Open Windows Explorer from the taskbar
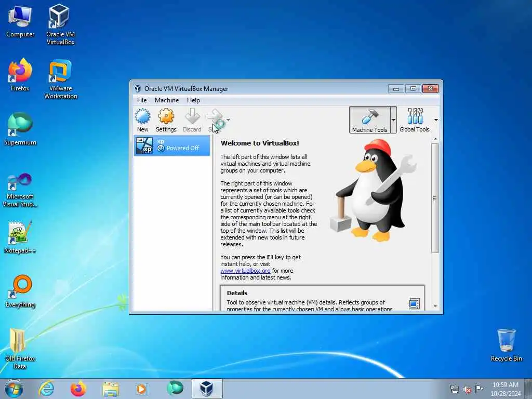Image resolution: width=532 pixels, height=399 pixels. (110, 389)
